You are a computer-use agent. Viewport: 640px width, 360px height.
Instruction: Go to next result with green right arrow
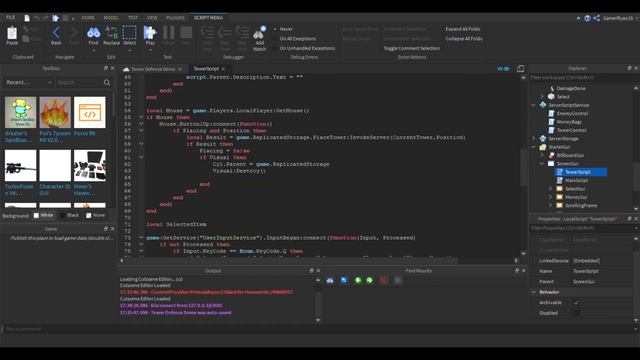[x=369, y=280]
